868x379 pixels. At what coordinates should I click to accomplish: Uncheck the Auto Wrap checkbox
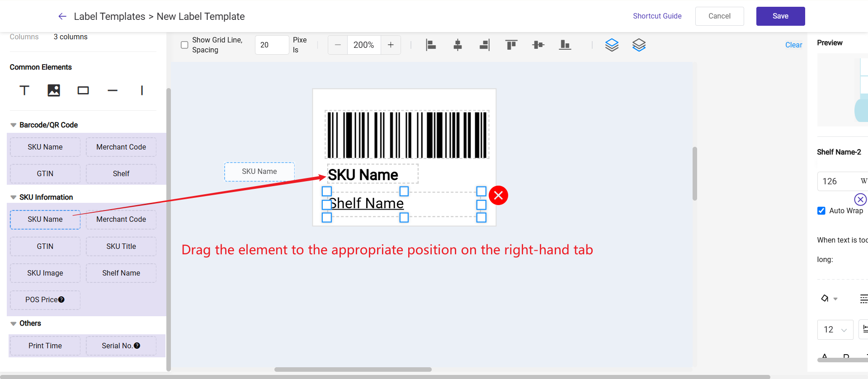(821, 211)
